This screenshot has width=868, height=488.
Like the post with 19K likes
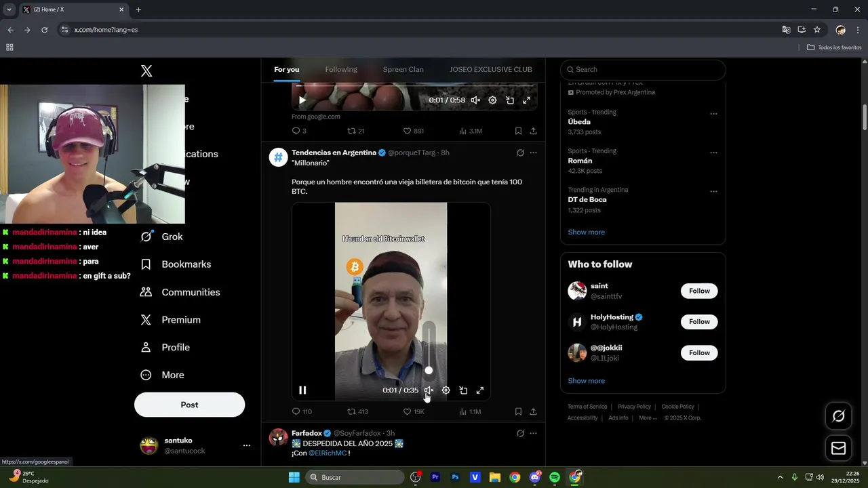[x=414, y=411]
